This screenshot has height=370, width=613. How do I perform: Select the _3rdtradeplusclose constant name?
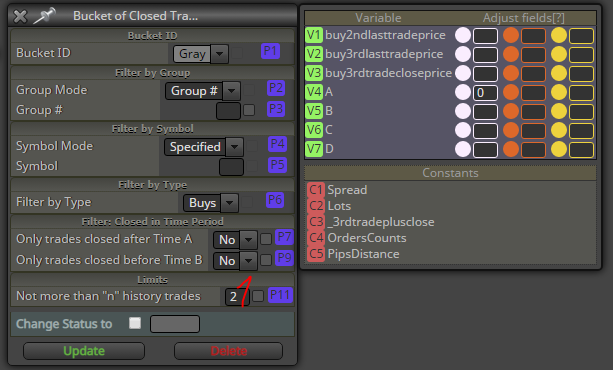[381, 222]
